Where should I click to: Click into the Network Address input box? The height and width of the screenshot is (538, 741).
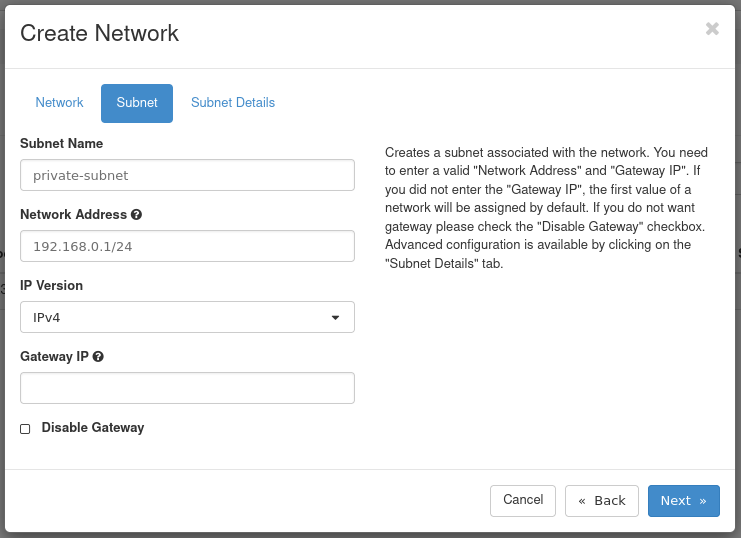[x=187, y=246]
